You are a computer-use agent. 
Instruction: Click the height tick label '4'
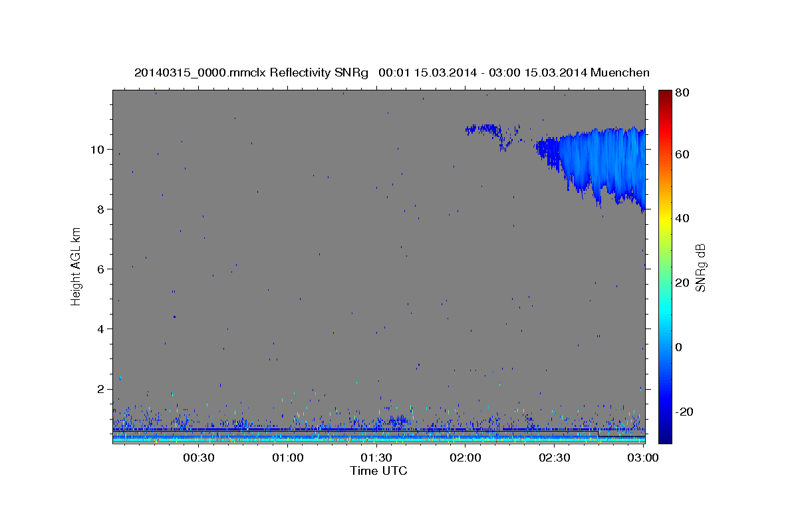coord(102,329)
